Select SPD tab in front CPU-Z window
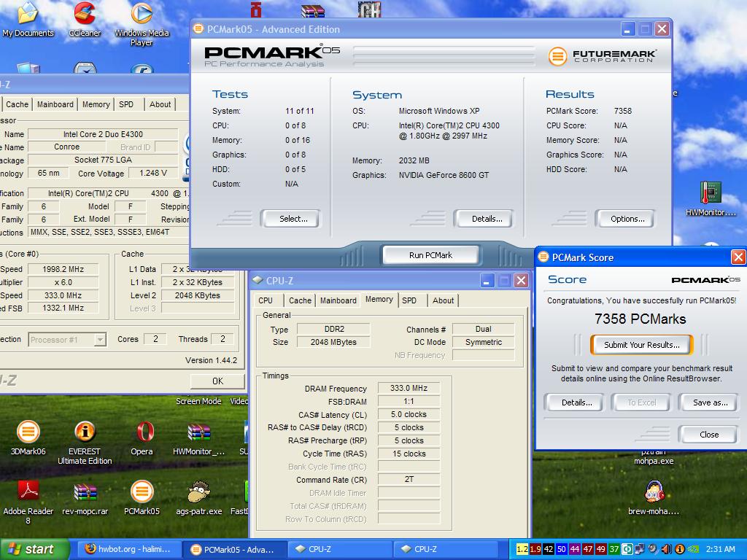The image size is (747, 560). (409, 300)
